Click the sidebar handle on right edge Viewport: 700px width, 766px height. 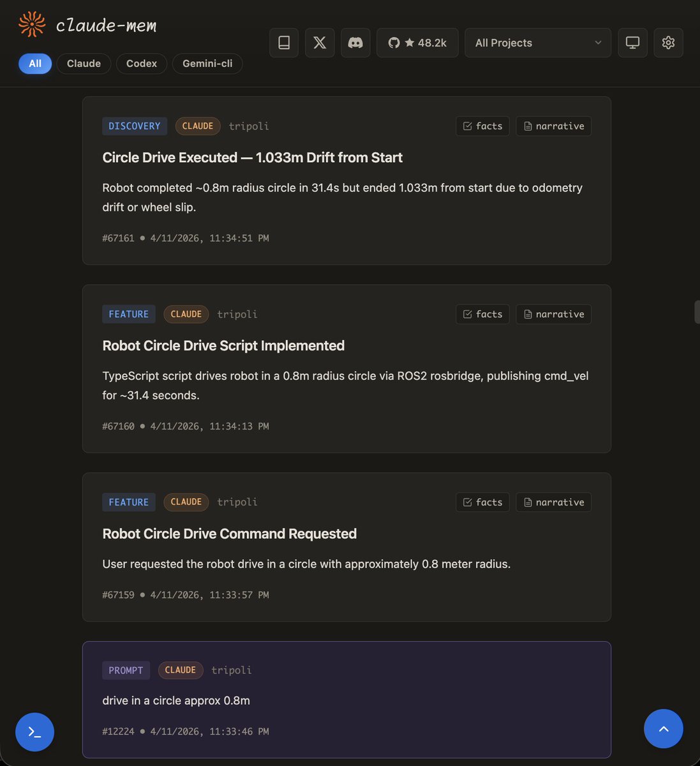tap(697, 312)
